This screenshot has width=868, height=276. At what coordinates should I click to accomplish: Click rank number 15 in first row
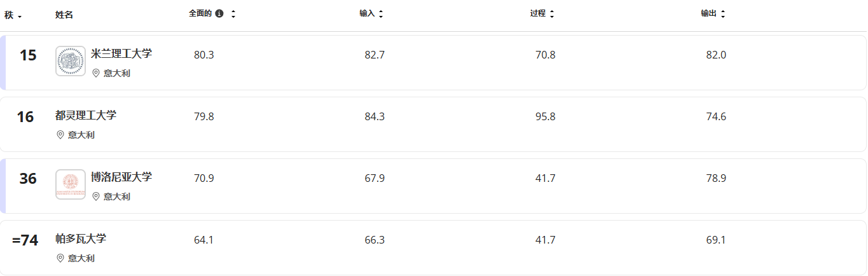click(x=28, y=55)
